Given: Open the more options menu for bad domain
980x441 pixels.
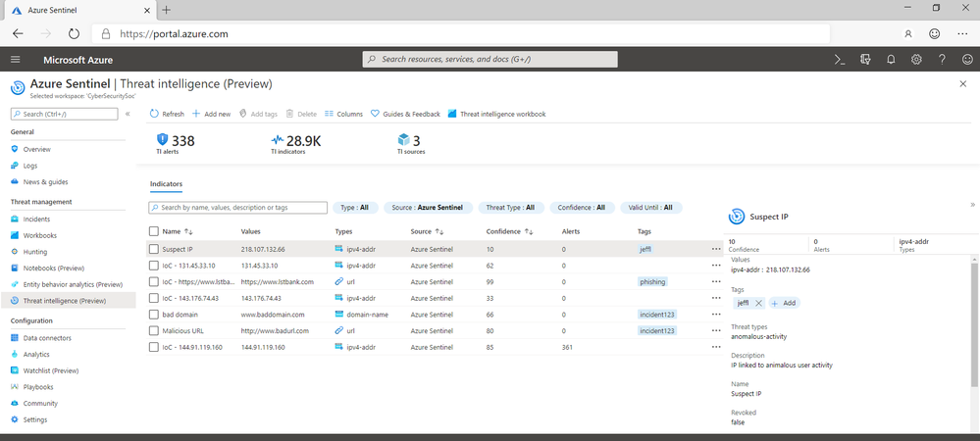Looking at the screenshot, I should coord(715,315).
